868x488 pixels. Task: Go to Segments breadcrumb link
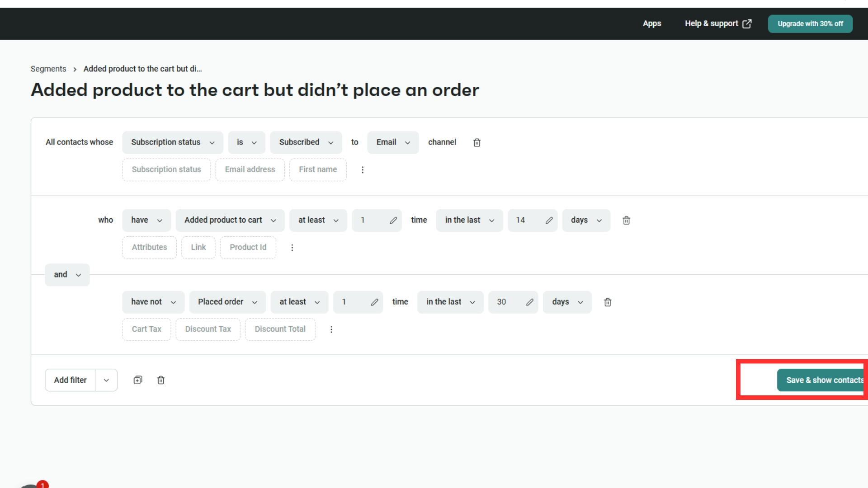pos(48,69)
